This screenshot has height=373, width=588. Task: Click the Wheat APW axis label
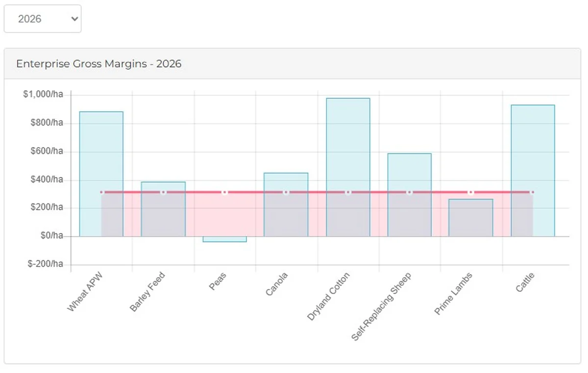[x=86, y=290]
